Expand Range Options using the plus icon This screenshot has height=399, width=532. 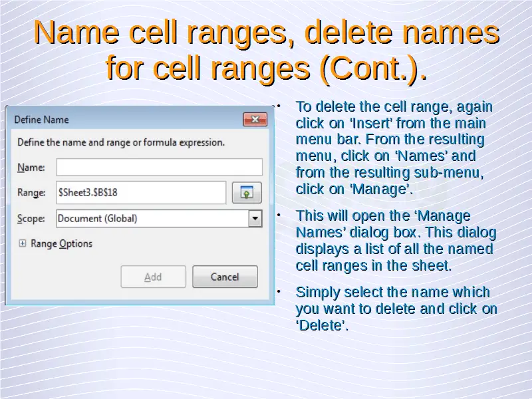click(x=22, y=244)
